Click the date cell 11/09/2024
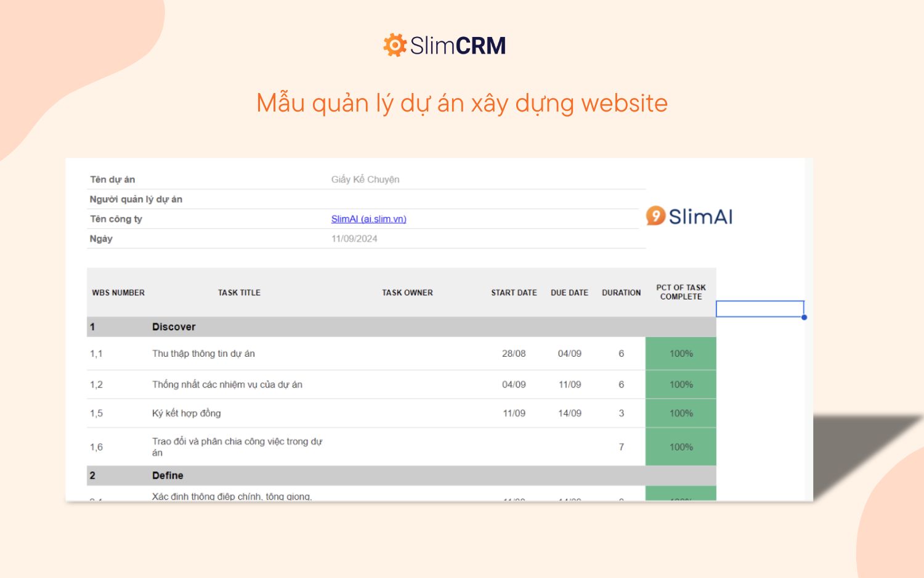This screenshot has width=924, height=578. pos(353,238)
